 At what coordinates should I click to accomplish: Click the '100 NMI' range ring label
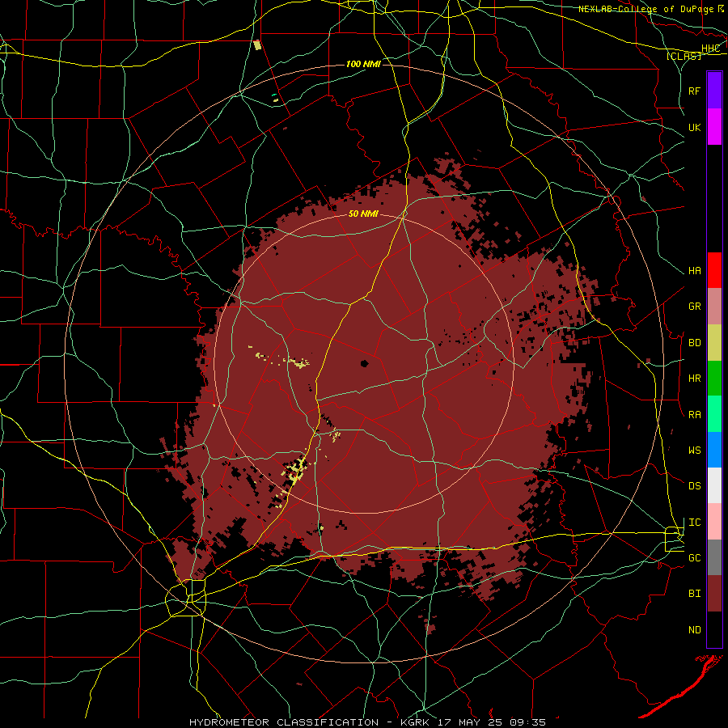[x=363, y=64]
